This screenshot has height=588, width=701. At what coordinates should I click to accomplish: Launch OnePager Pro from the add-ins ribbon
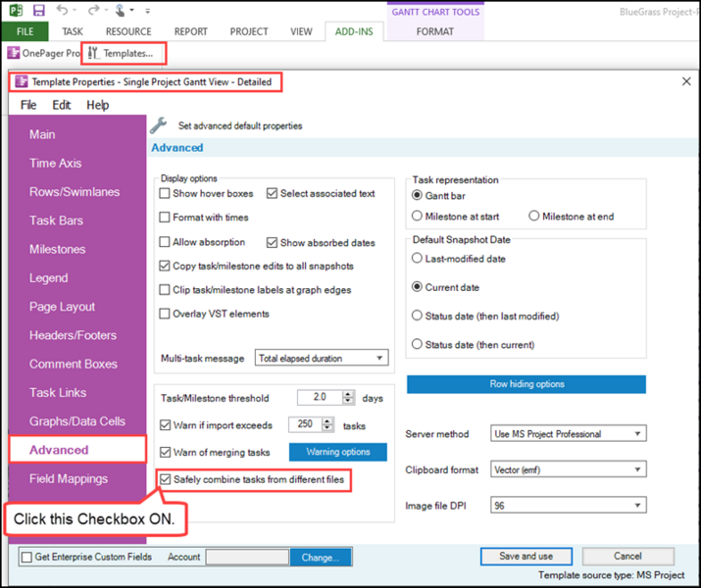(x=43, y=53)
